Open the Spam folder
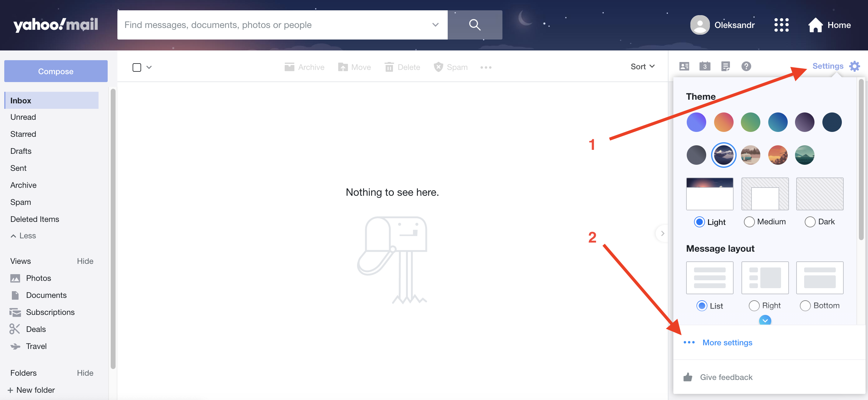Image resolution: width=868 pixels, height=400 pixels. (20, 202)
